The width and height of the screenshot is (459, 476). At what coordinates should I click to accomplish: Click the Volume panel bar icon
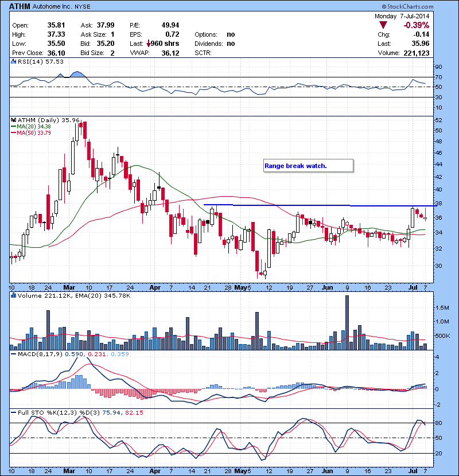13,295
